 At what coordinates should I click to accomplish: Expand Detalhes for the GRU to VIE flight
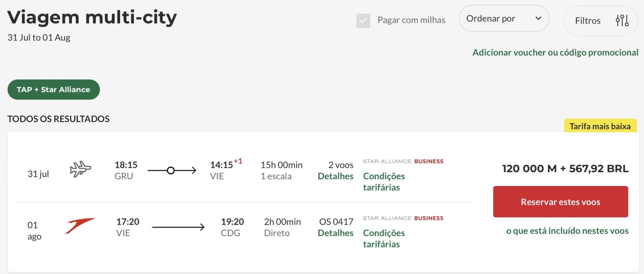[335, 176]
